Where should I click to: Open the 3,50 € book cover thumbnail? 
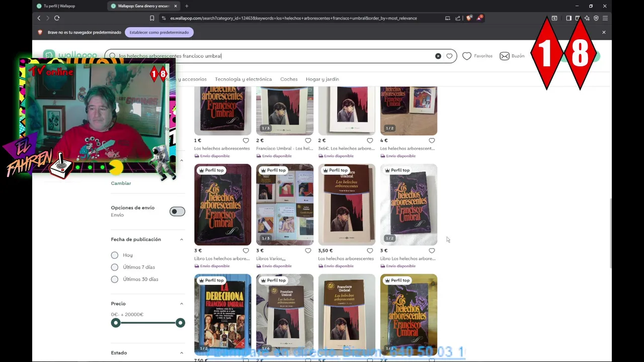(347, 205)
